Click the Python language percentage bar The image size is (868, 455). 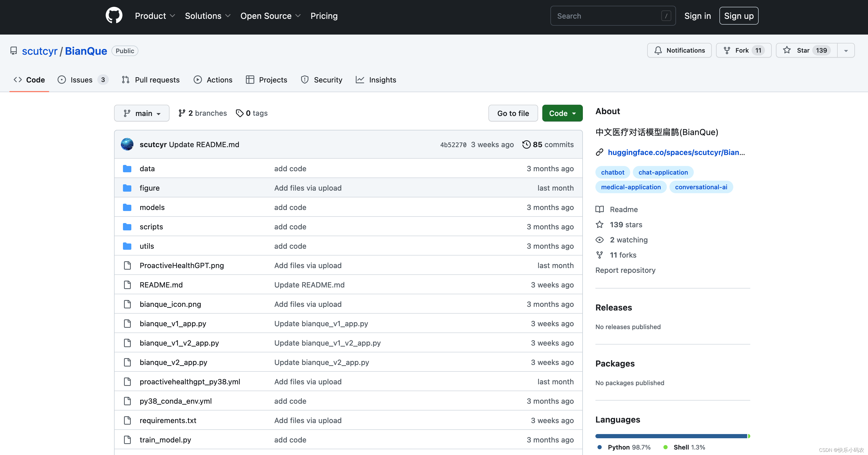coord(669,435)
